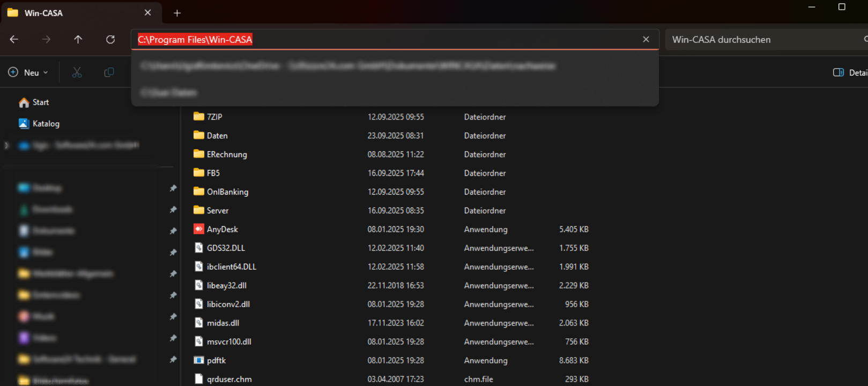Select the GDS32.DLL file icon
The height and width of the screenshot is (386, 868).
pyautogui.click(x=199, y=248)
